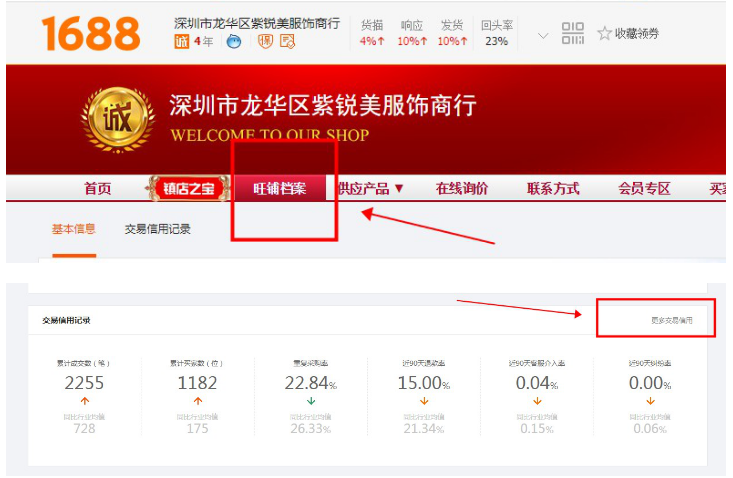Open the QR code icon
This screenshot has height=478, width=733.
tap(573, 33)
